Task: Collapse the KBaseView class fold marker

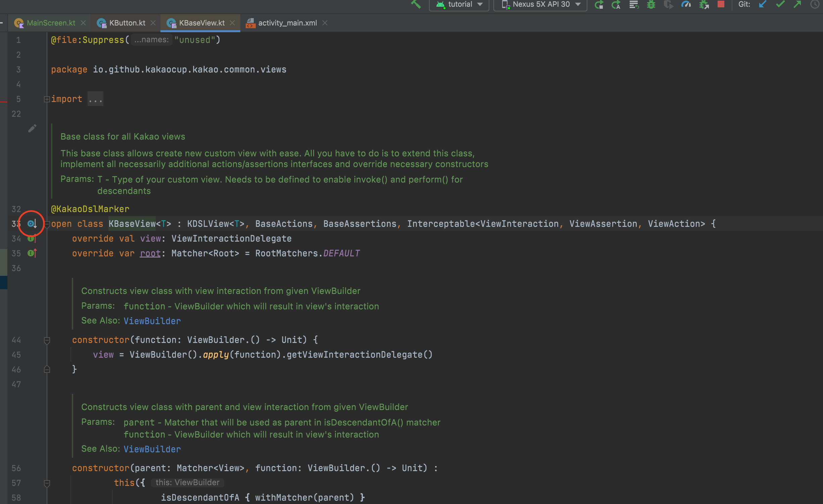Action: click(47, 224)
